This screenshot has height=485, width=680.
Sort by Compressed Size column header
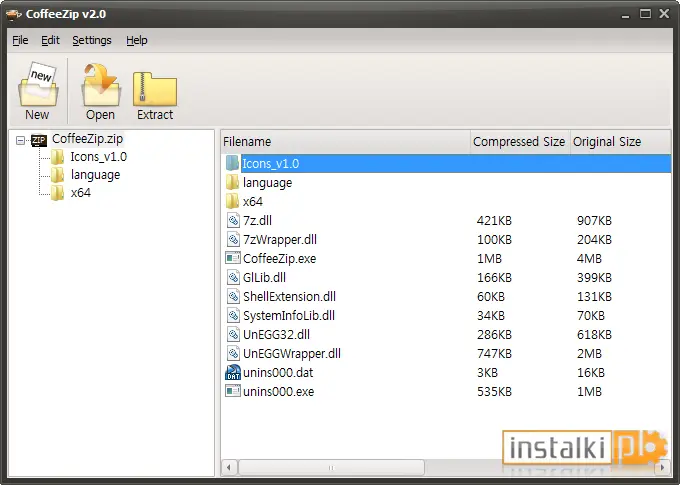pos(520,142)
